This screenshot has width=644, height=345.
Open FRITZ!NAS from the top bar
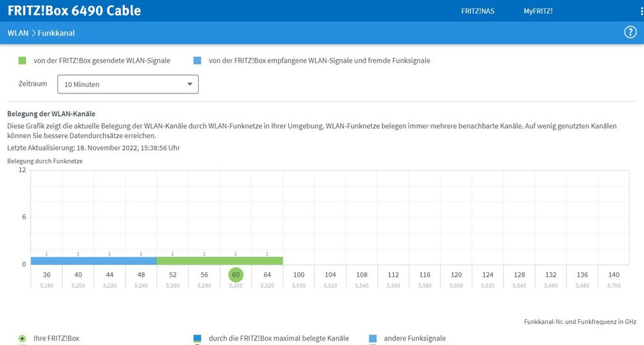click(x=478, y=11)
